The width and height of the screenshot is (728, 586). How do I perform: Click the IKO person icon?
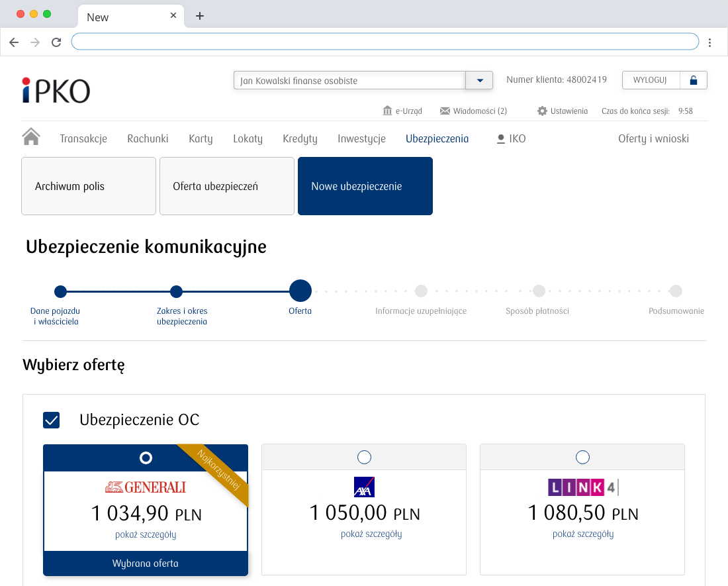click(x=500, y=139)
